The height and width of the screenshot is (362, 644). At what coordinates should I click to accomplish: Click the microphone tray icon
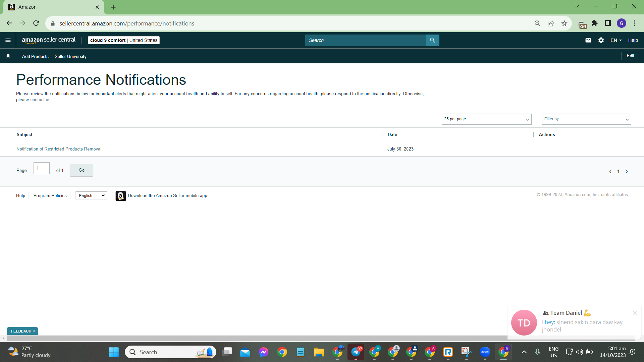click(x=538, y=352)
